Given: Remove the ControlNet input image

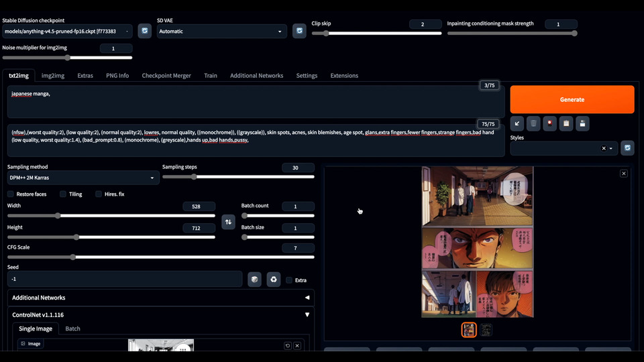Looking at the screenshot, I should point(297,346).
